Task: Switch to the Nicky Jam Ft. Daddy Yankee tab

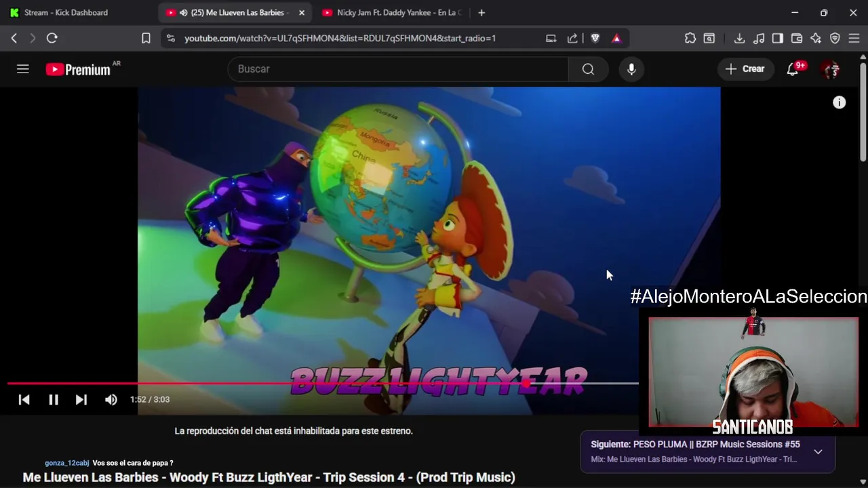Action: click(x=392, y=12)
